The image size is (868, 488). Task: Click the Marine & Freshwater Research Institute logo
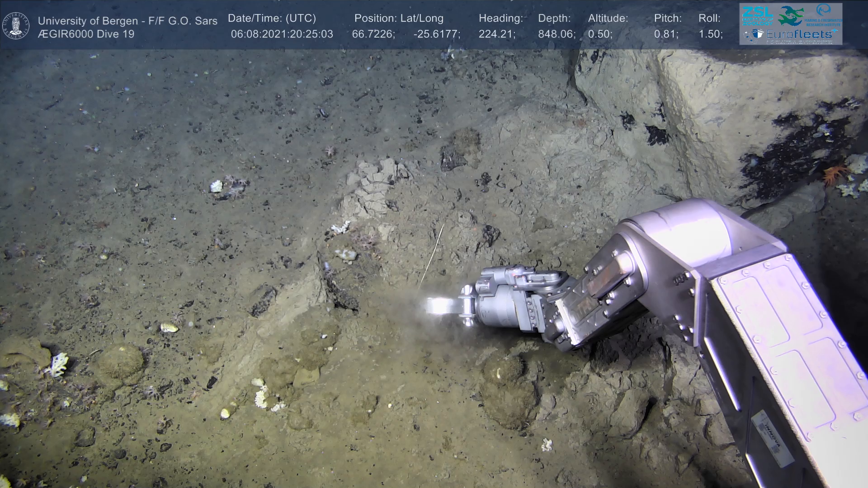824,15
